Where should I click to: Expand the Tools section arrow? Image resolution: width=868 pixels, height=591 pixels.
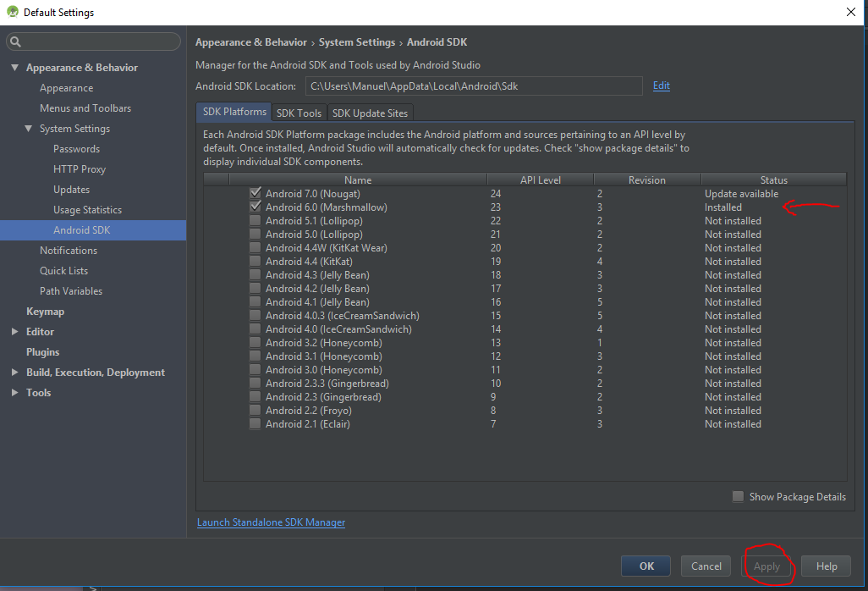15,392
